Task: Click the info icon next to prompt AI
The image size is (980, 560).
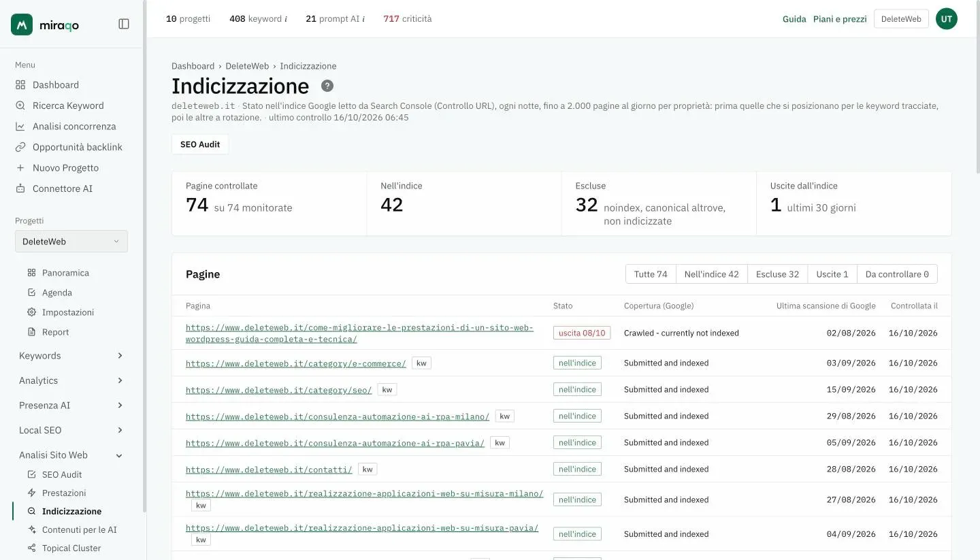Action: [x=363, y=19]
